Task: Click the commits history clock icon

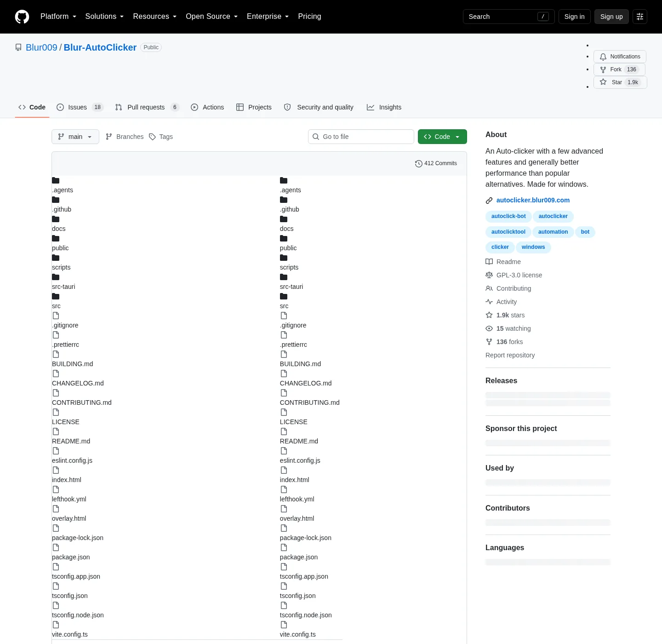Action: (x=418, y=164)
